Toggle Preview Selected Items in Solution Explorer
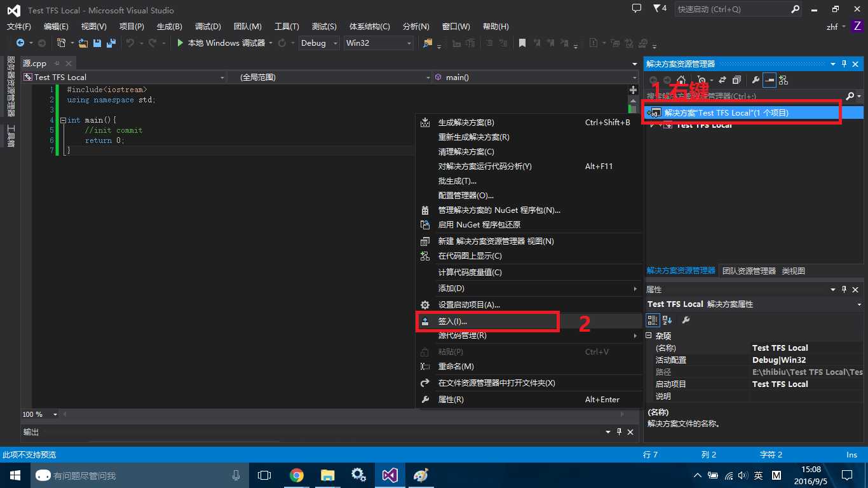The width and height of the screenshot is (868, 488). point(770,80)
